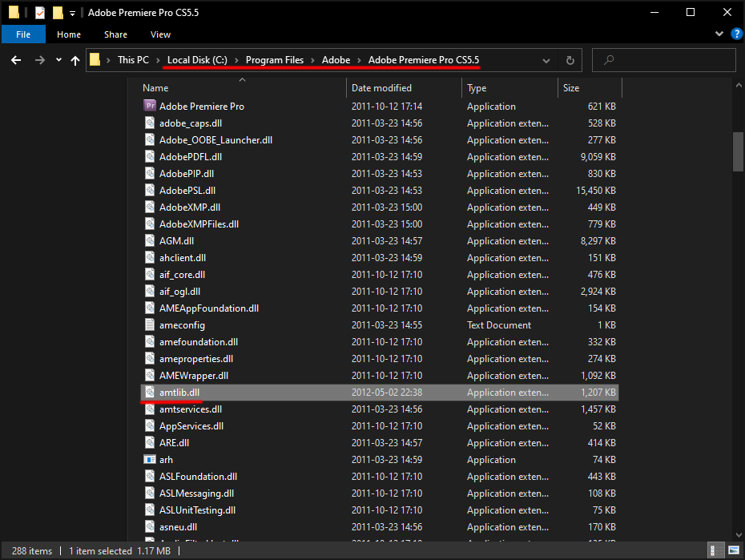The image size is (745, 560).
Task: Expand chevron after Adobe breadcrumb
Action: point(359,60)
